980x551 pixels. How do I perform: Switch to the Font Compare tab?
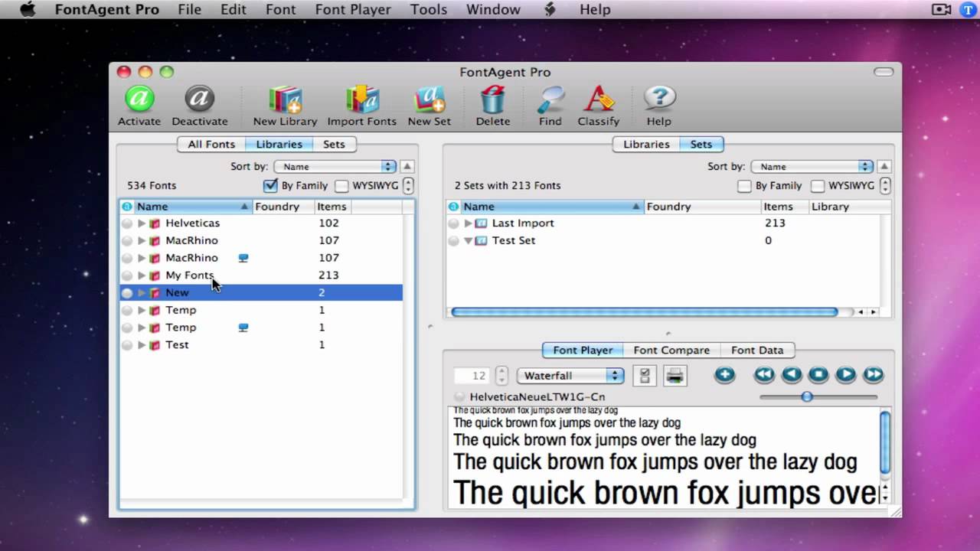point(671,350)
